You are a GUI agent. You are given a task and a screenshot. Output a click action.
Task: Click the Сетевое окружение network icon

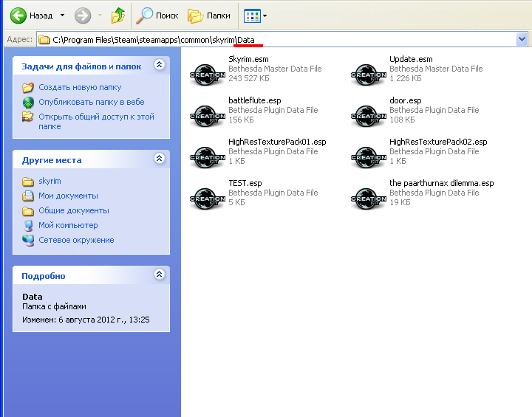click(x=28, y=241)
